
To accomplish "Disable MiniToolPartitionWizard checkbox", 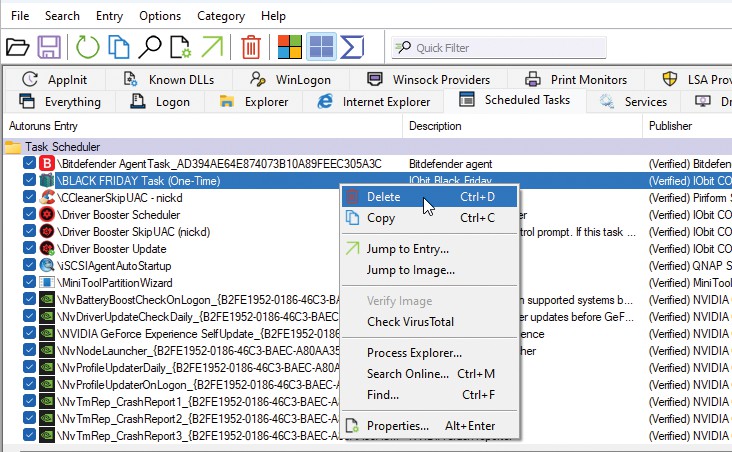I will click(29, 282).
